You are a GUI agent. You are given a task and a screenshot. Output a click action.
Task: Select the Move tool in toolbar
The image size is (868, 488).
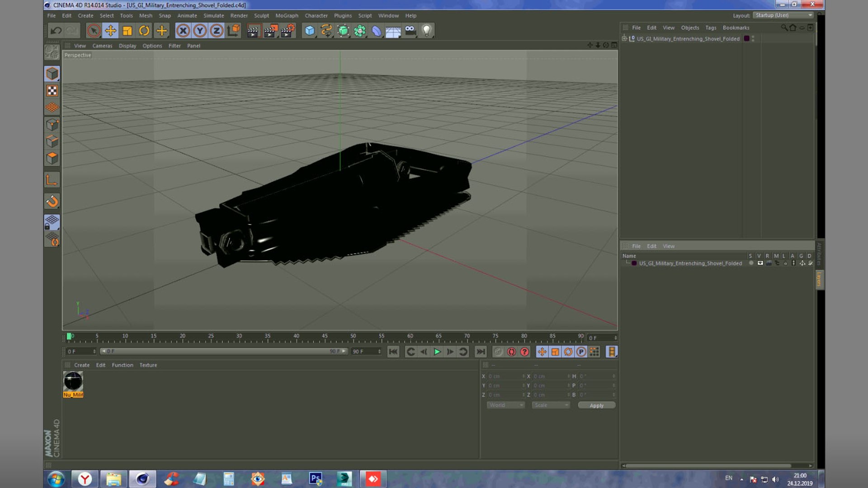click(110, 31)
